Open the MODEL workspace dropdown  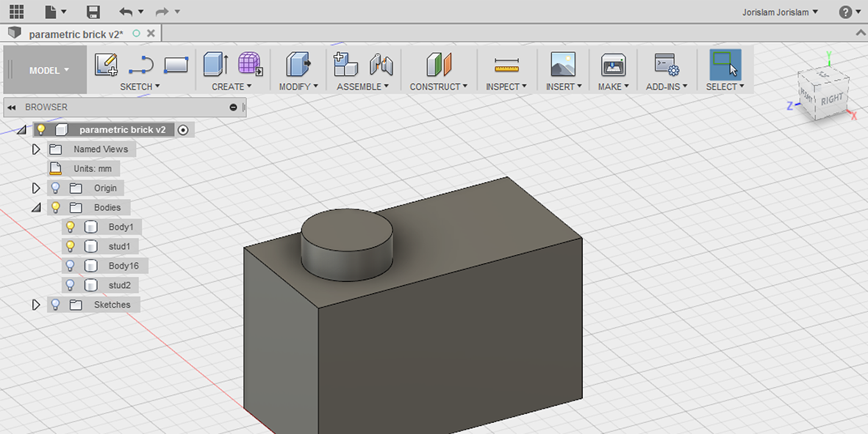[x=49, y=70]
